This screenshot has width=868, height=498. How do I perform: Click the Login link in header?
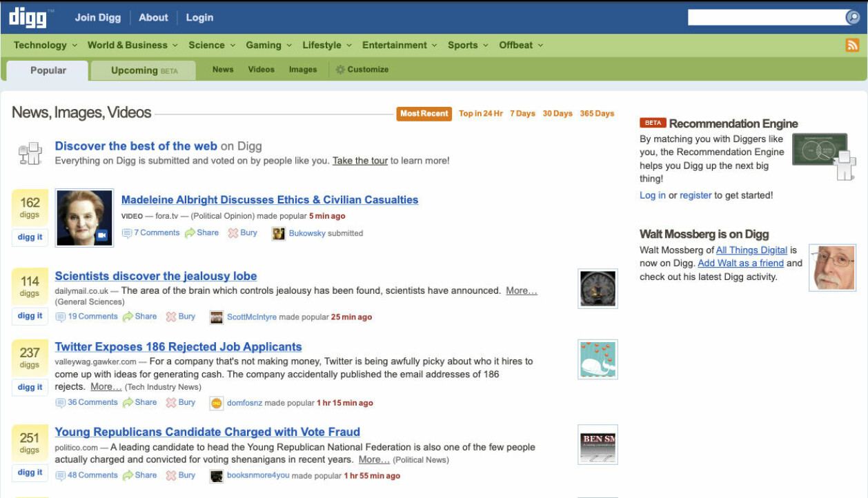point(199,18)
